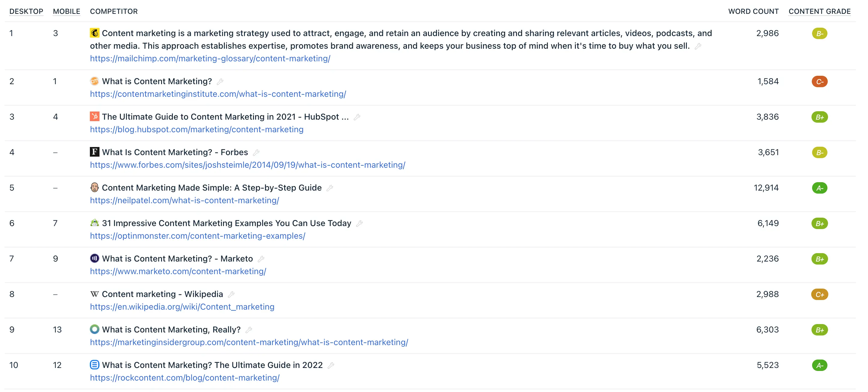The width and height of the screenshot is (868, 392).
Task: Sort by Mobile column header
Action: [66, 11]
